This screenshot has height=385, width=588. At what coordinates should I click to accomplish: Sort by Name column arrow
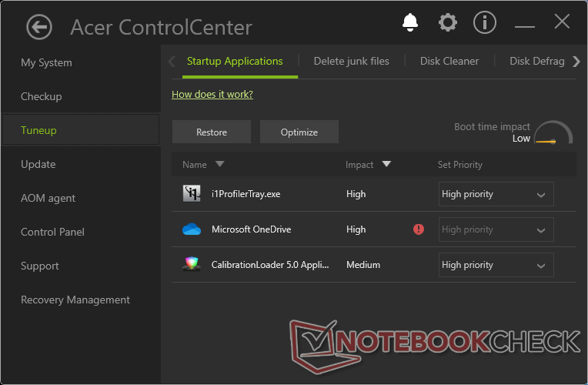220,163
